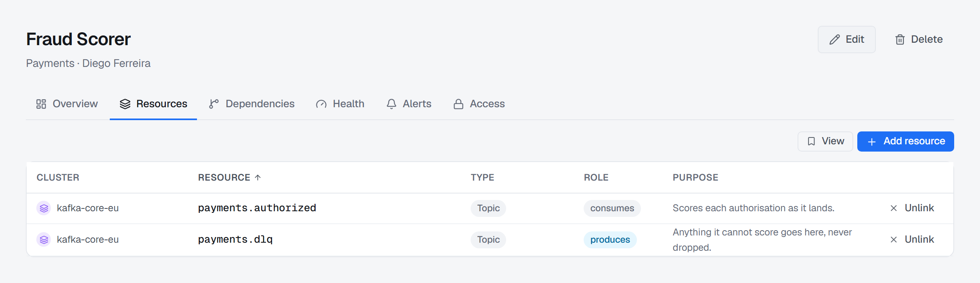
Task: Click cluster icon in payments.authorized row
Action: [x=44, y=208]
